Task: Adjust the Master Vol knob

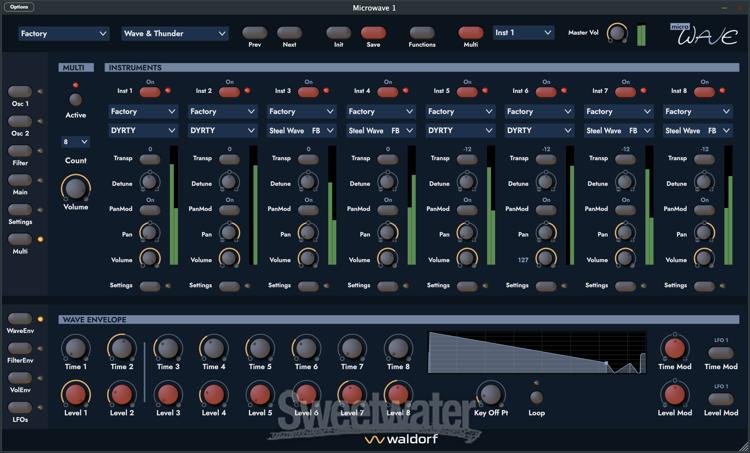Action: coord(617,33)
